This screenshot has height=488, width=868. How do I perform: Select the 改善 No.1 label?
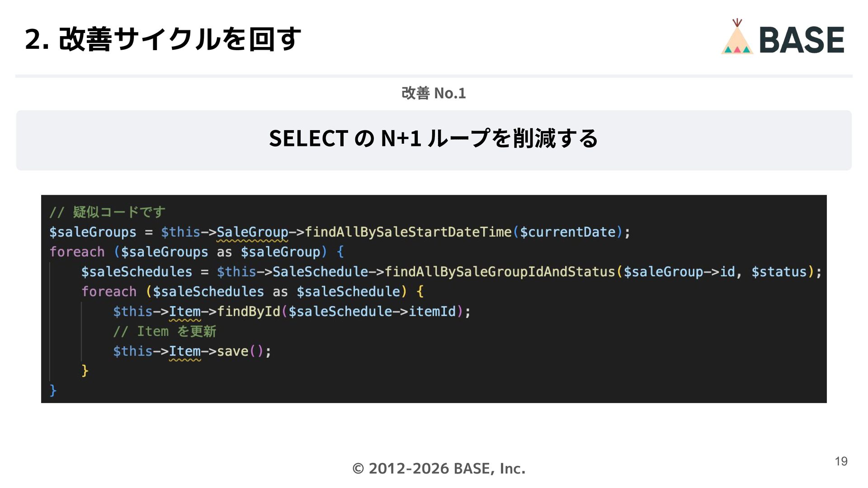coord(433,93)
